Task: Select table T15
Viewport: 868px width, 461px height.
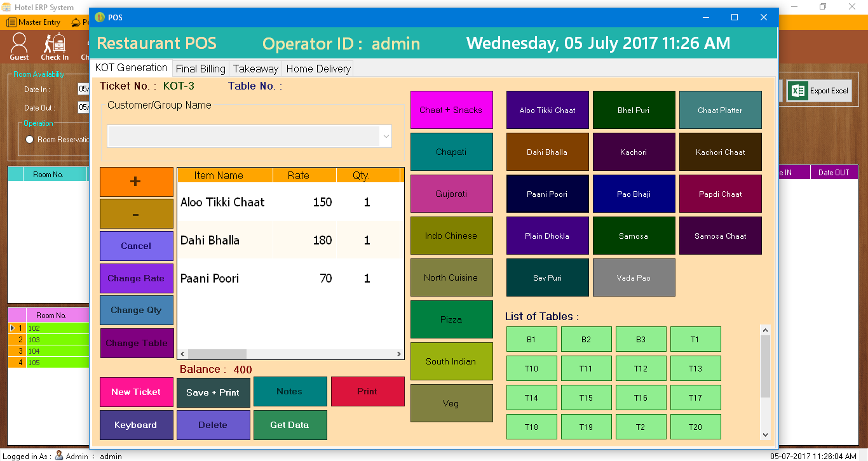Action: (x=587, y=398)
